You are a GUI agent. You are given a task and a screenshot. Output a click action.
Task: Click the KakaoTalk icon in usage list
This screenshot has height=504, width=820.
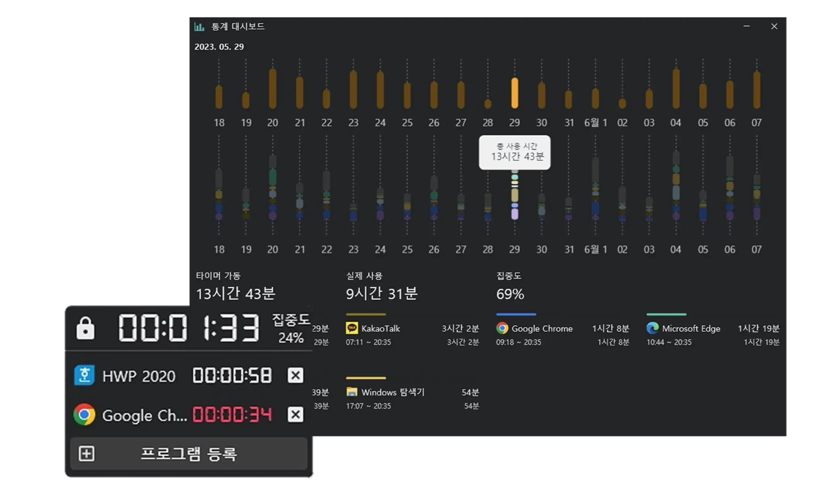352,328
